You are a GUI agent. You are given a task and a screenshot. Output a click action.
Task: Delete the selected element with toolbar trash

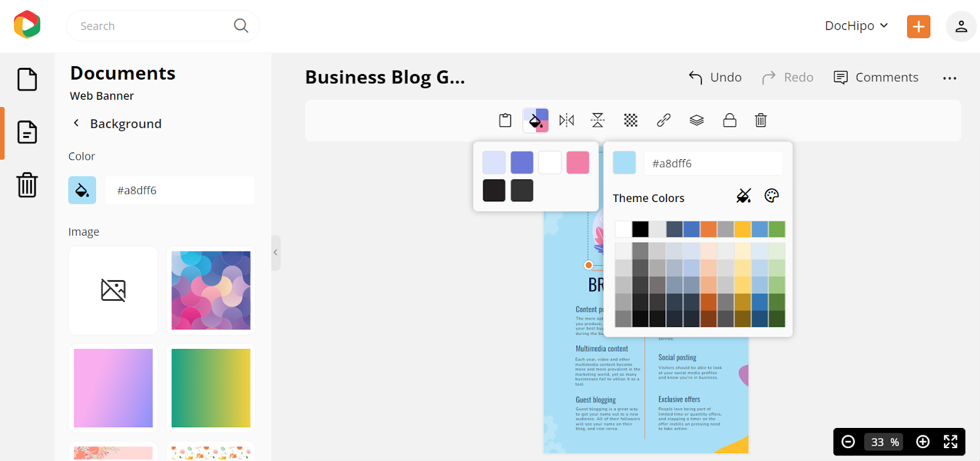pyautogui.click(x=761, y=121)
